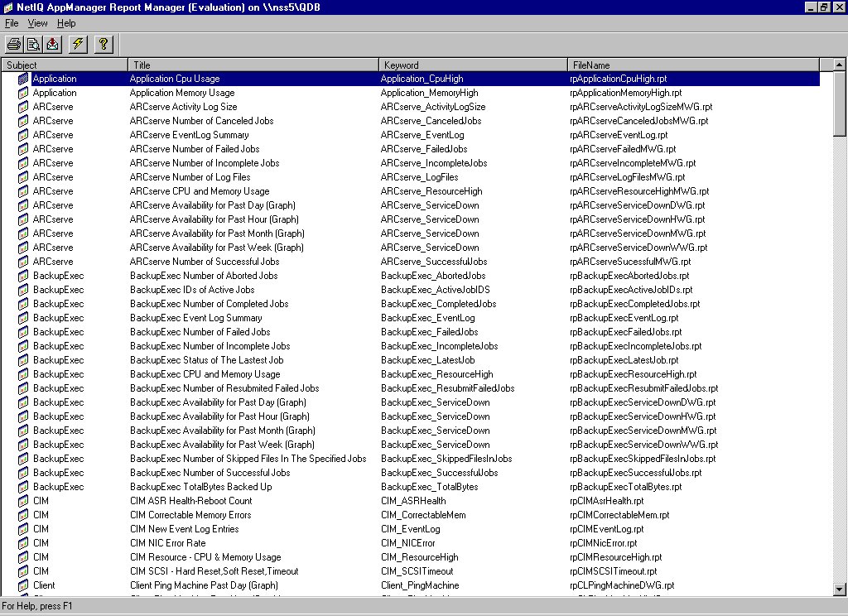Open the View menu
Screen dimensions: 848x616
[x=37, y=23]
